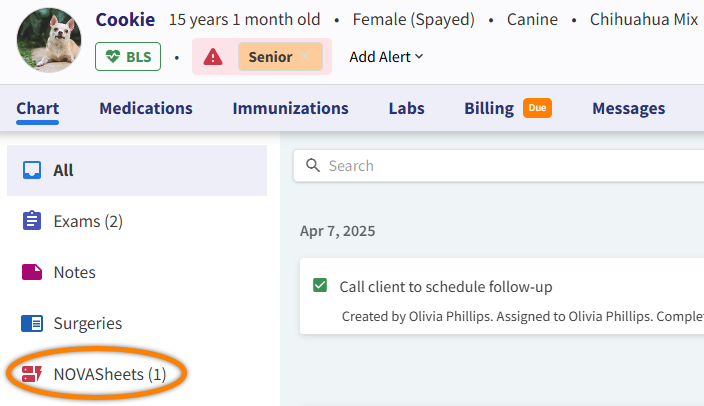The height and width of the screenshot is (406, 704).
Task: Go to the Labs tab
Action: (406, 108)
